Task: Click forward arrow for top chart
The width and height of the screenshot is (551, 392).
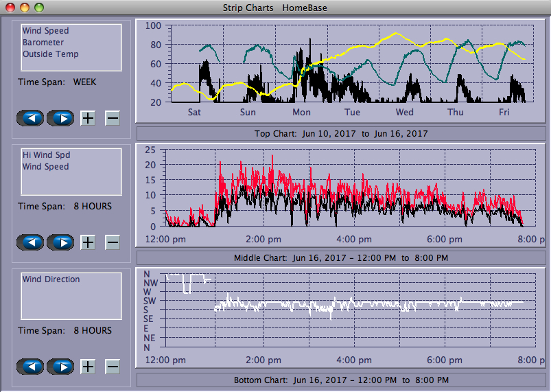Action: (x=60, y=118)
